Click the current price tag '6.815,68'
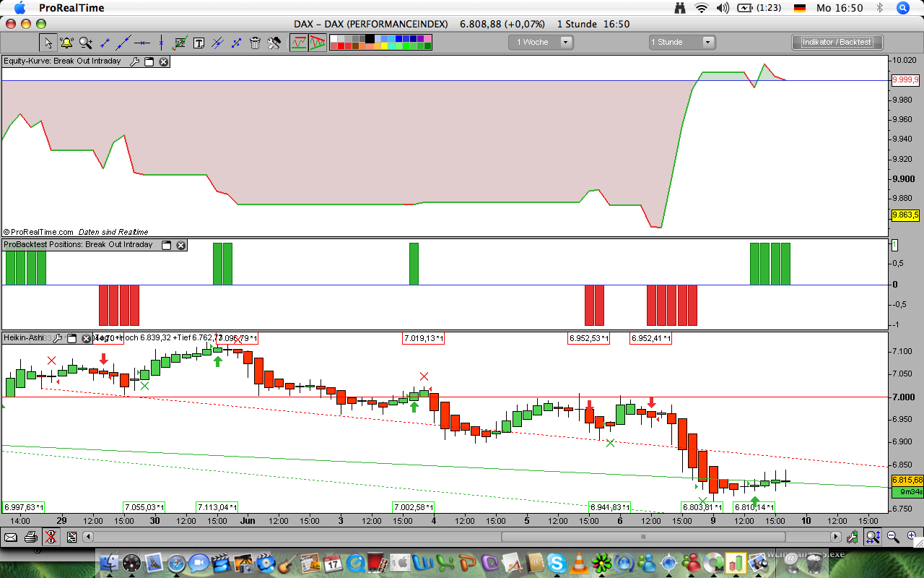Screen dimensions: 924x578 [x=907, y=480]
